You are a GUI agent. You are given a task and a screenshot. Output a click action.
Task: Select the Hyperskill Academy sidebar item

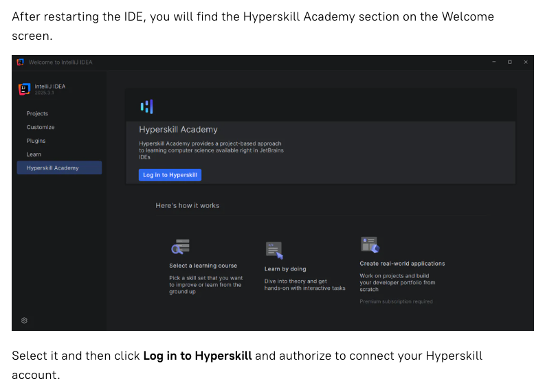tap(59, 168)
